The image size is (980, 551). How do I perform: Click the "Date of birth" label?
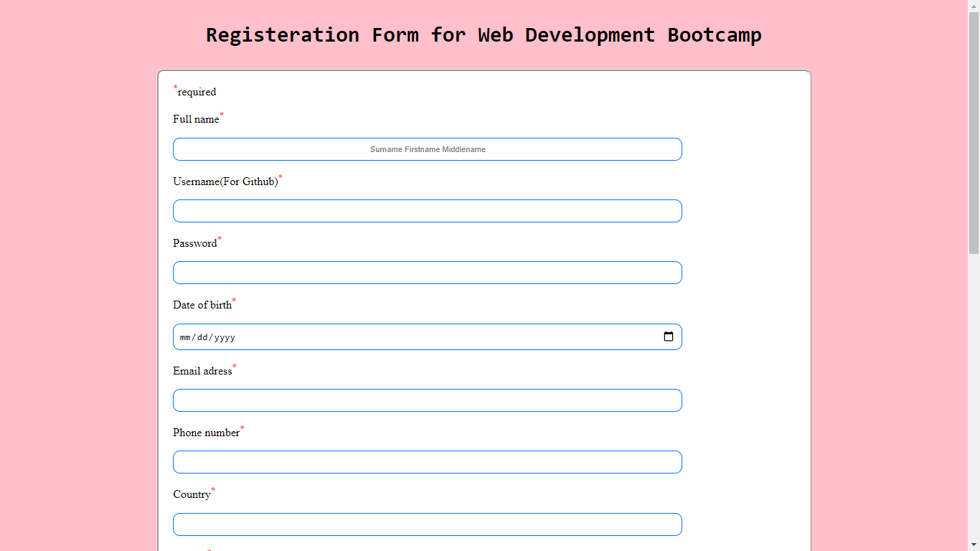pyautogui.click(x=202, y=305)
